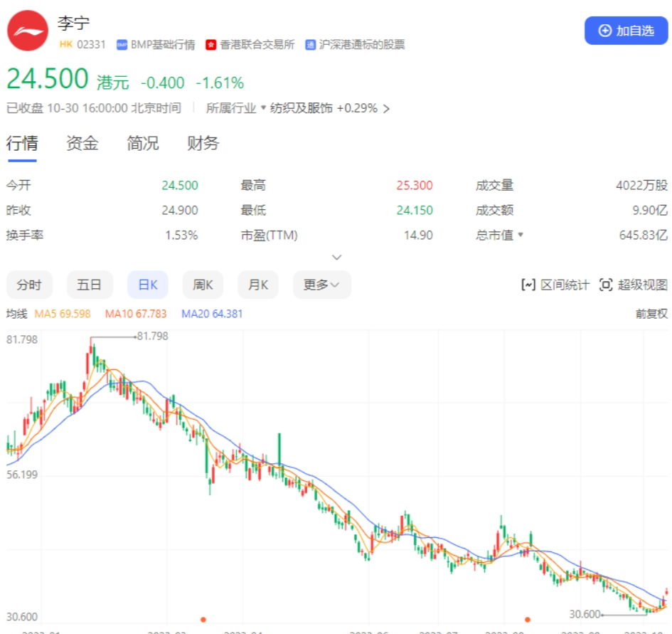The height and width of the screenshot is (634, 672).
Task: Click the 李宁 stock name title
Action: click(x=74, y=23)
